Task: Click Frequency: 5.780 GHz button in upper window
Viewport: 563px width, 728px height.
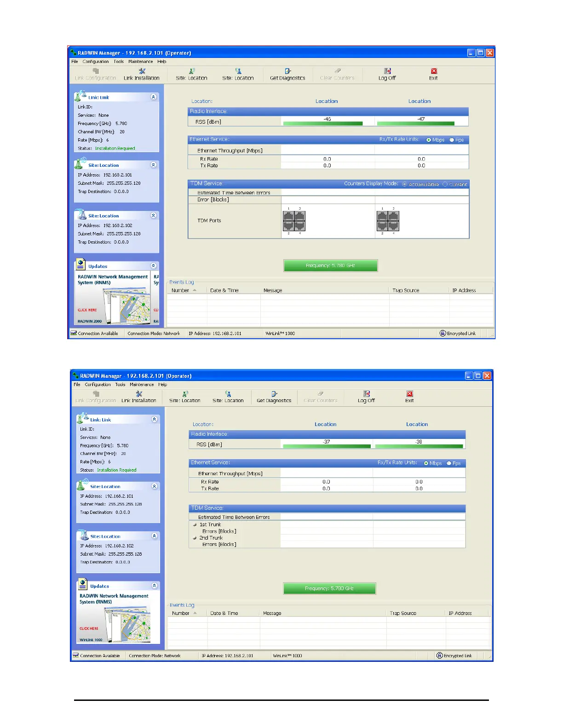Action: click(x=331, y=266)
